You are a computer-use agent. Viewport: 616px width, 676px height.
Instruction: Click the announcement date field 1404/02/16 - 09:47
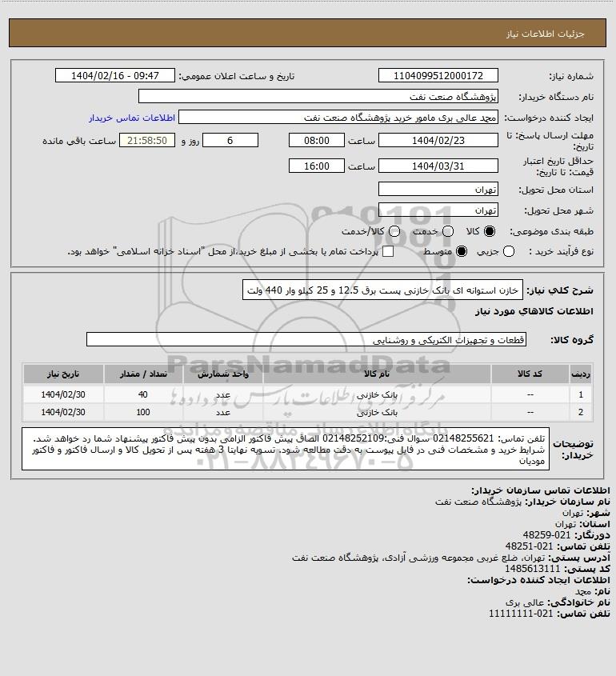coord(115,75)
